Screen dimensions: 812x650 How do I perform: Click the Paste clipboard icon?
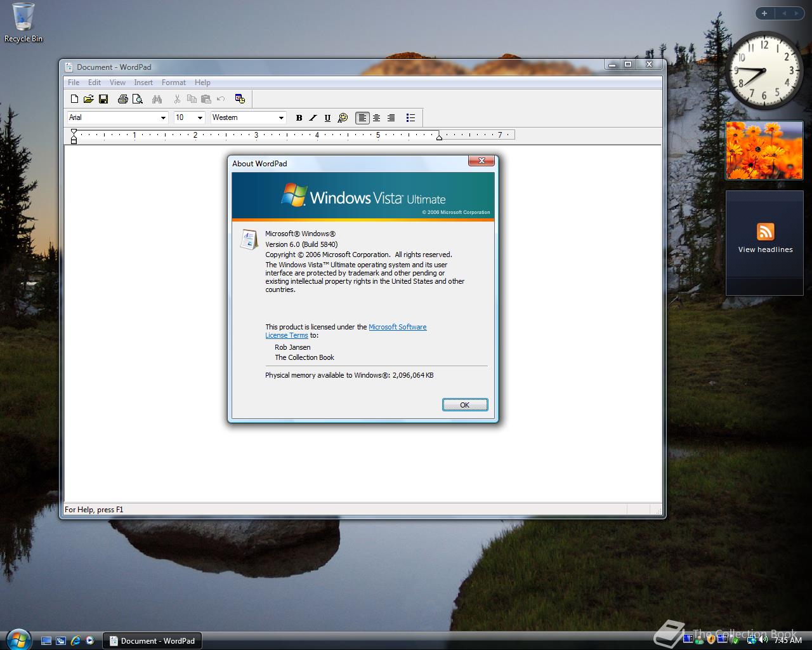click(x=206, y=99)
